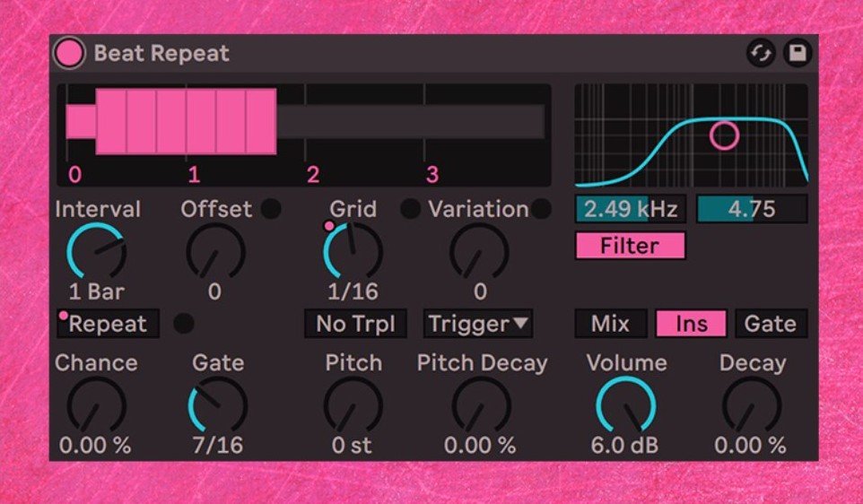This screenshot has width=863, height=504.
Task: Save preset with the disk icon
Action: tap(798, 54)
